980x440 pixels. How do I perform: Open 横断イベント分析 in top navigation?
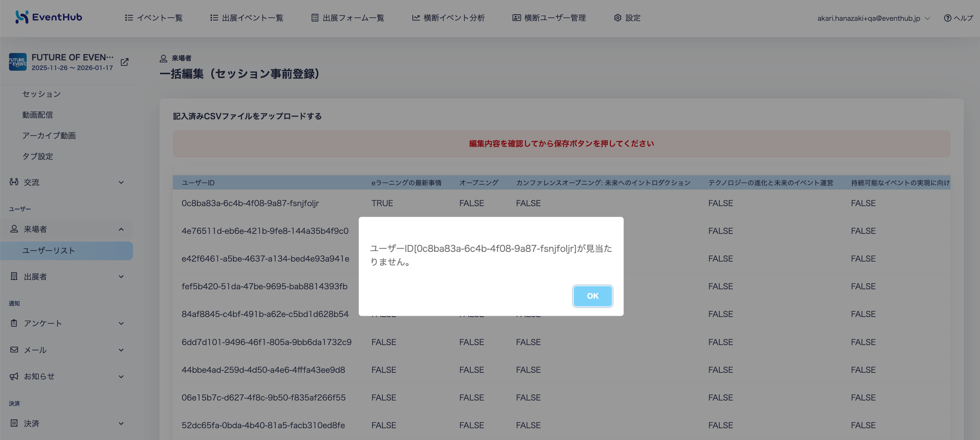(x=448, y=18)
